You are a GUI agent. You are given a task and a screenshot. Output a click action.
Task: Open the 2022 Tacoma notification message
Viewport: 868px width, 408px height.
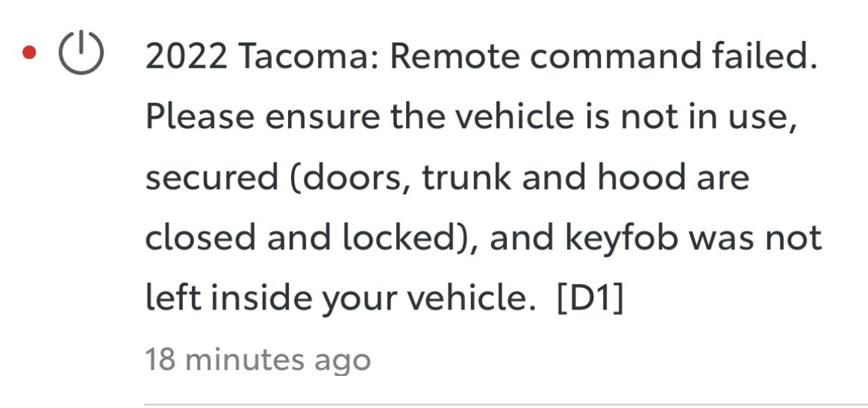point(484,178)
